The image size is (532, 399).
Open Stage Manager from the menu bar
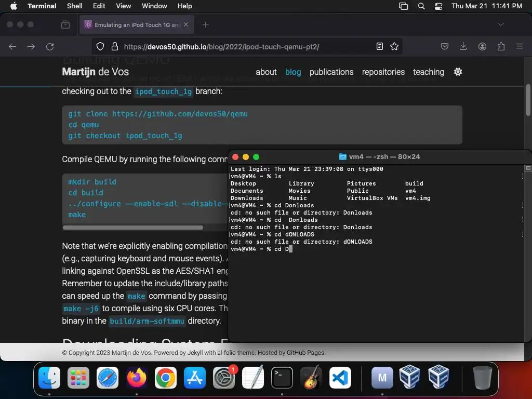[403, 6]
